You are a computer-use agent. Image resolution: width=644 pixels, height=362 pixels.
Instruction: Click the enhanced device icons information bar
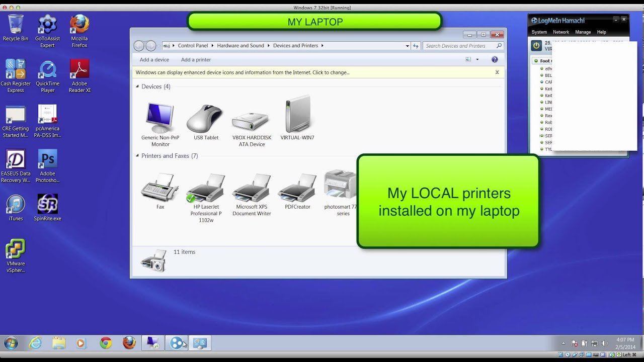point(318,72)
